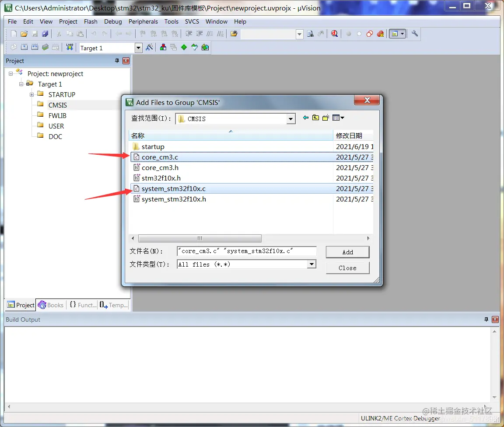Click the horizontal scrollbar right arrow in dialog
This screenshot has width=504, height=427.
coord(368,238)
